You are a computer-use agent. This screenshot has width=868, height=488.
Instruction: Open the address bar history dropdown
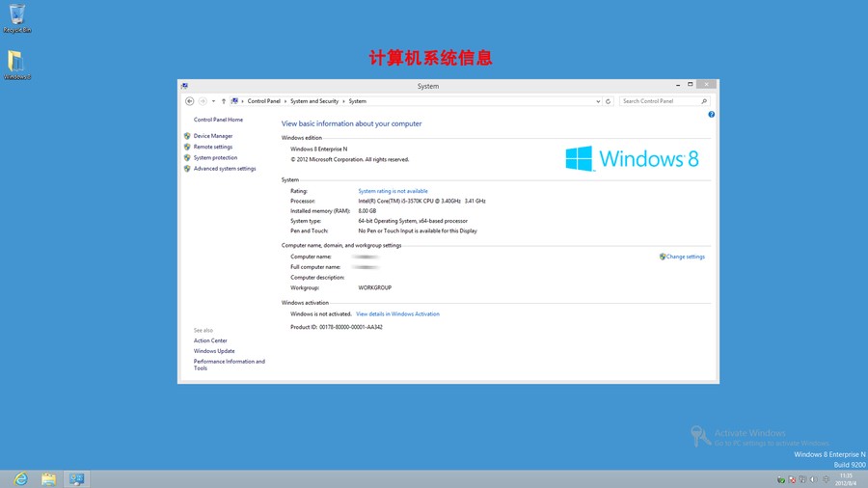click(598, 101)
